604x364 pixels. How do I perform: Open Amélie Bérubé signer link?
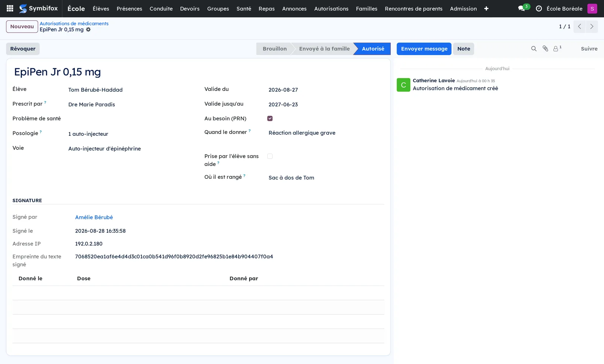click(94, 217)
